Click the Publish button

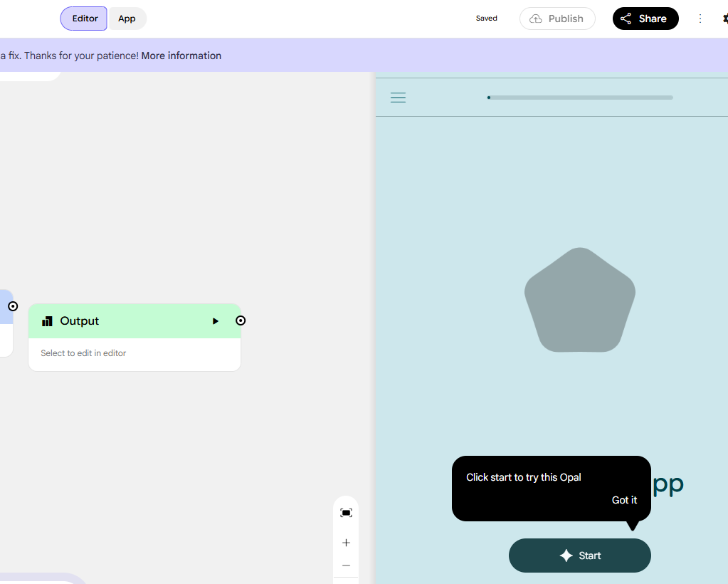pos(557,19)
